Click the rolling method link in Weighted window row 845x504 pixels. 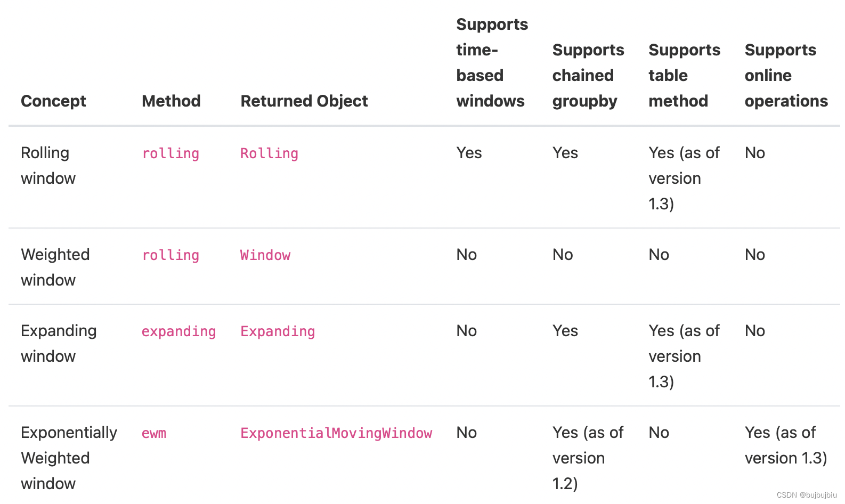coord(170,255)
